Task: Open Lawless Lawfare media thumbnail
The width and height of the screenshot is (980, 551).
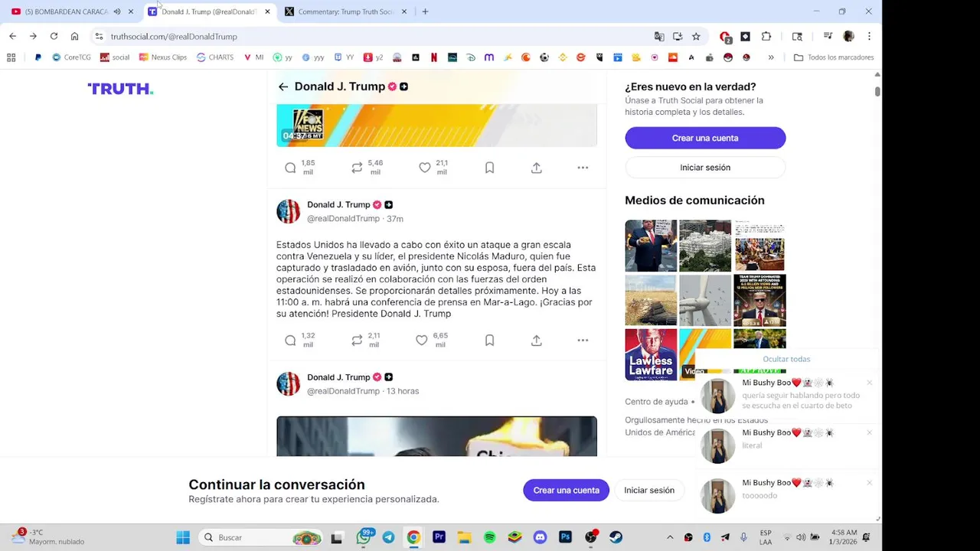Action: [651, 354]
